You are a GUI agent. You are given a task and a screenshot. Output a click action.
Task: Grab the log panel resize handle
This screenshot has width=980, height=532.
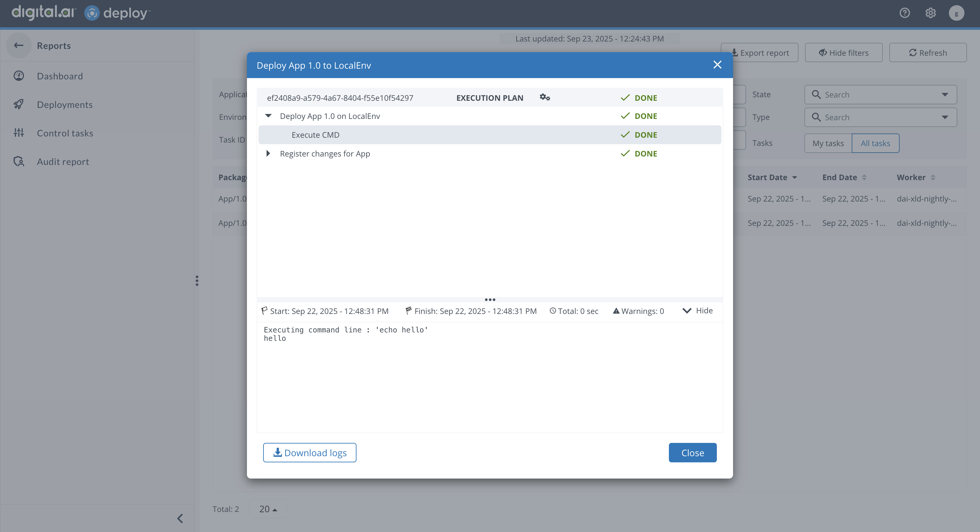pyautogui.click(x=490, y=300)
